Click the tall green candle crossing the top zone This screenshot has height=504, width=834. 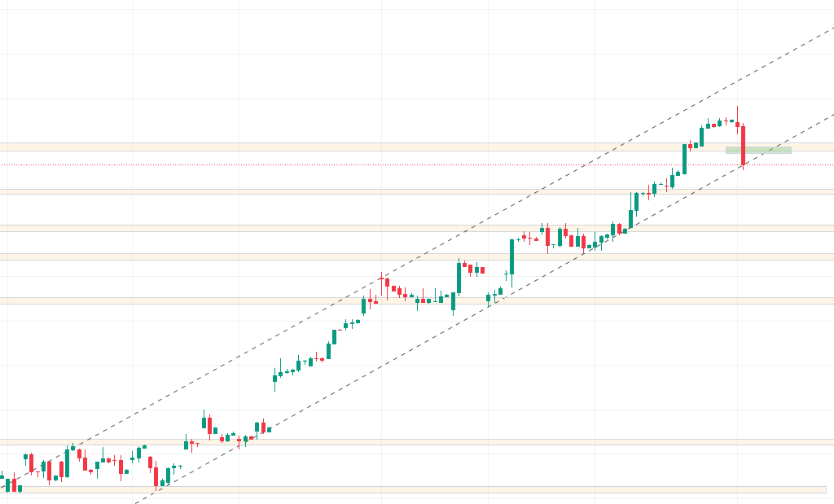tap(684, 159)
